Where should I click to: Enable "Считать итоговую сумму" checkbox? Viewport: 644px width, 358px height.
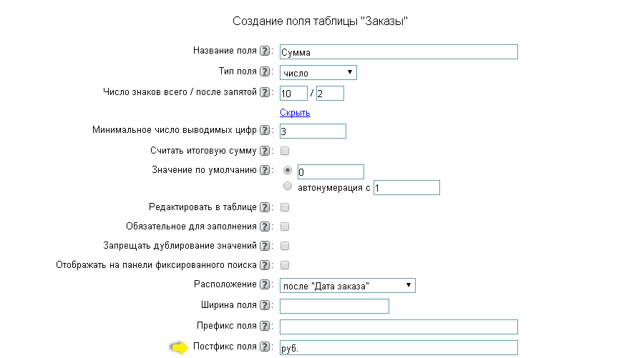[x=285, y=151]
